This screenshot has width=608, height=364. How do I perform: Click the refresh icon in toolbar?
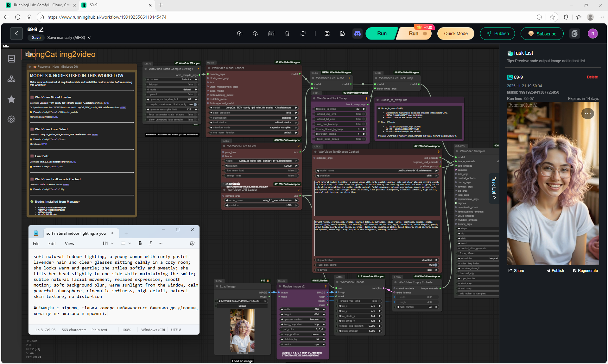point(303,34)
